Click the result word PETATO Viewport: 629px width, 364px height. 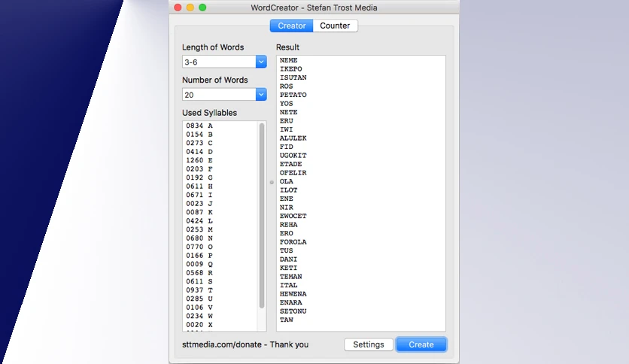(293, 95)
